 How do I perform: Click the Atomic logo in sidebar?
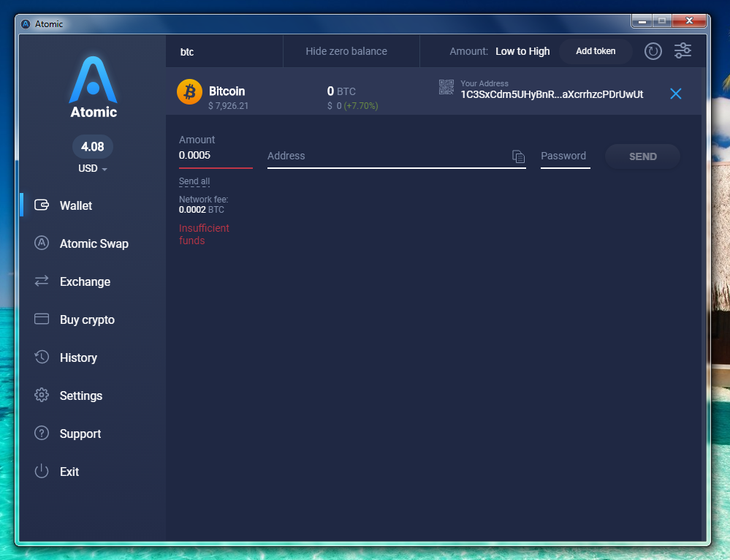pyautogui.click(x=93, y=87)
